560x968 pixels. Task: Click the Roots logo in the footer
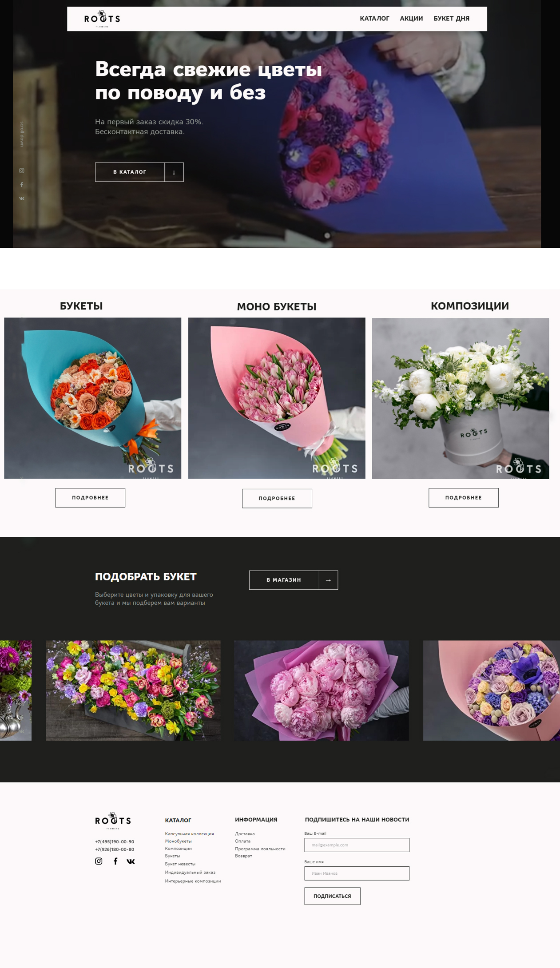click(113, 821)
